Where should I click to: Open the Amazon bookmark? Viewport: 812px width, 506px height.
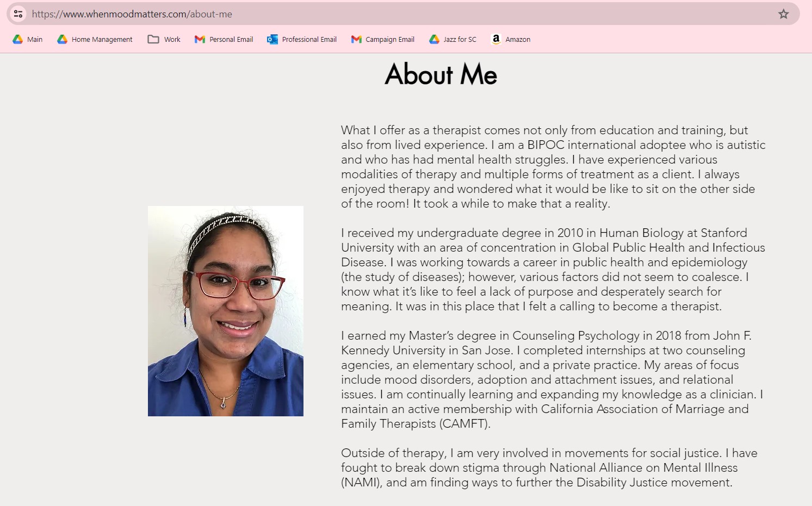click(511, 39)
